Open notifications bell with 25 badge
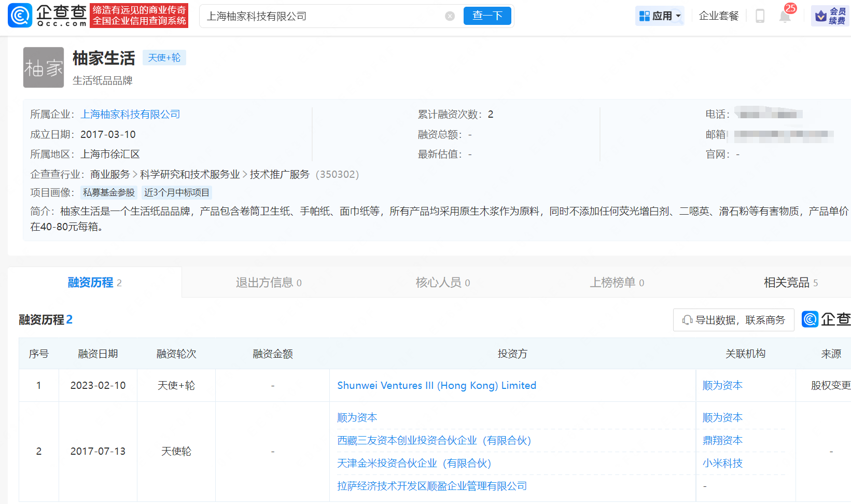Viewport: 851px width, 504px height. pyautogui.click(x=785, y=16)
